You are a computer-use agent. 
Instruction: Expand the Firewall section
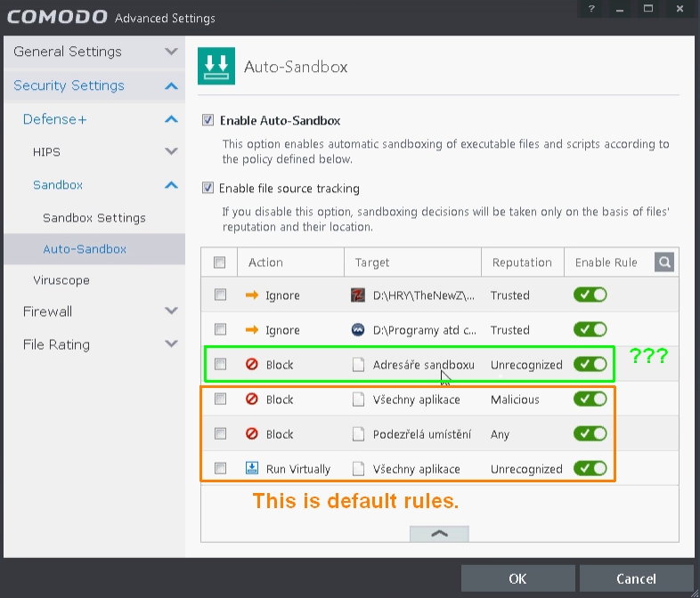point(171,311)
